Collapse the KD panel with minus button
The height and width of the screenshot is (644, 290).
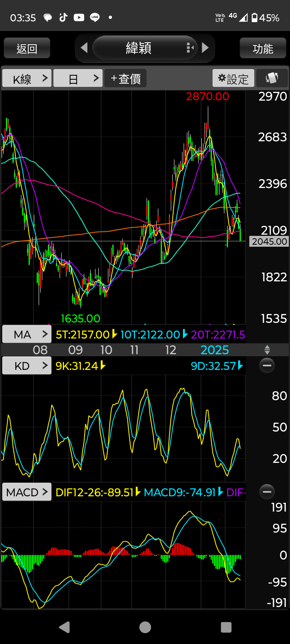tap(267, 365)
